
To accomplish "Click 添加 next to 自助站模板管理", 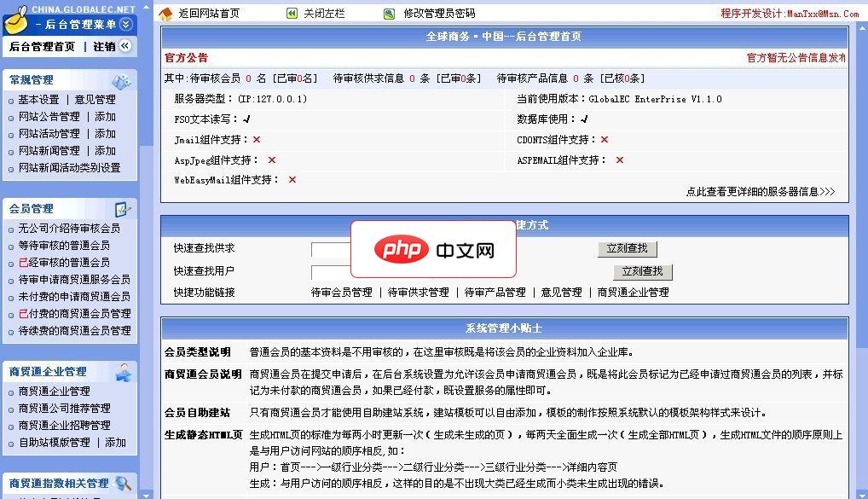I will 114,443.
